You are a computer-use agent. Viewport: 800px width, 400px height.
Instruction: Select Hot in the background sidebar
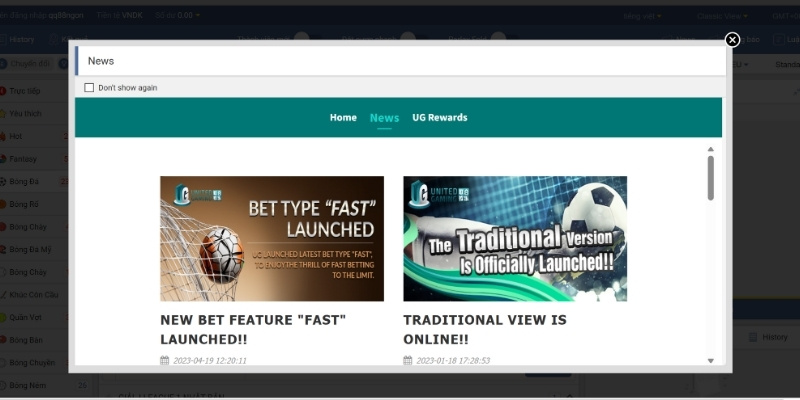[x=15, y=136]
